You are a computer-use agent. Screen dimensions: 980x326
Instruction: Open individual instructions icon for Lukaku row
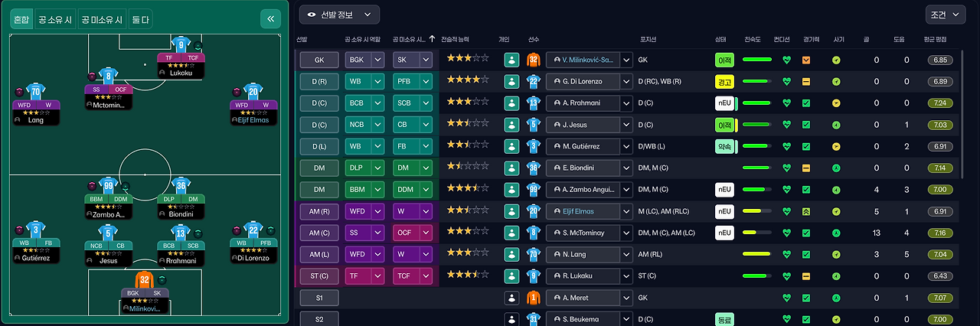point(511,275)
